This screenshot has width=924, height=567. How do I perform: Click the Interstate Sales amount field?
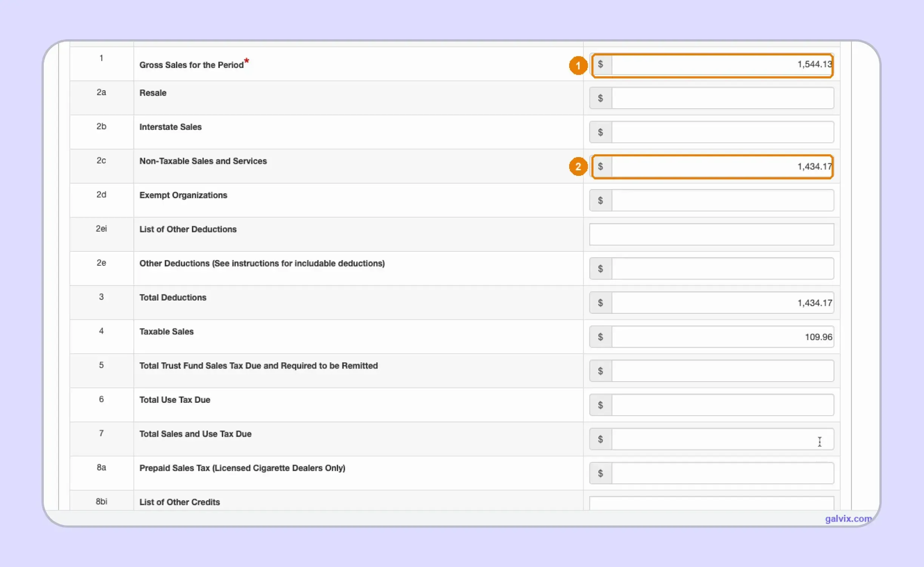pyautogui.click(x=722, y=132)
